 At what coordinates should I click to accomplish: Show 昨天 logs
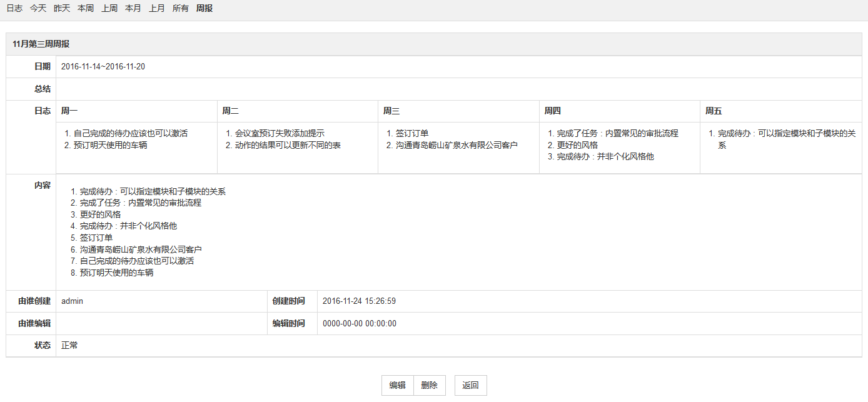62,9
